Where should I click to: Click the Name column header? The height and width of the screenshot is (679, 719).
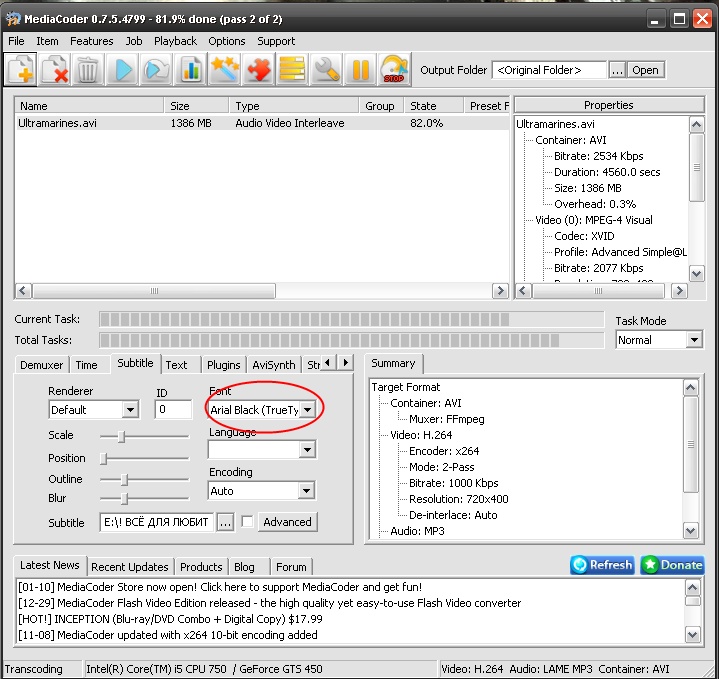click(89, 106)
